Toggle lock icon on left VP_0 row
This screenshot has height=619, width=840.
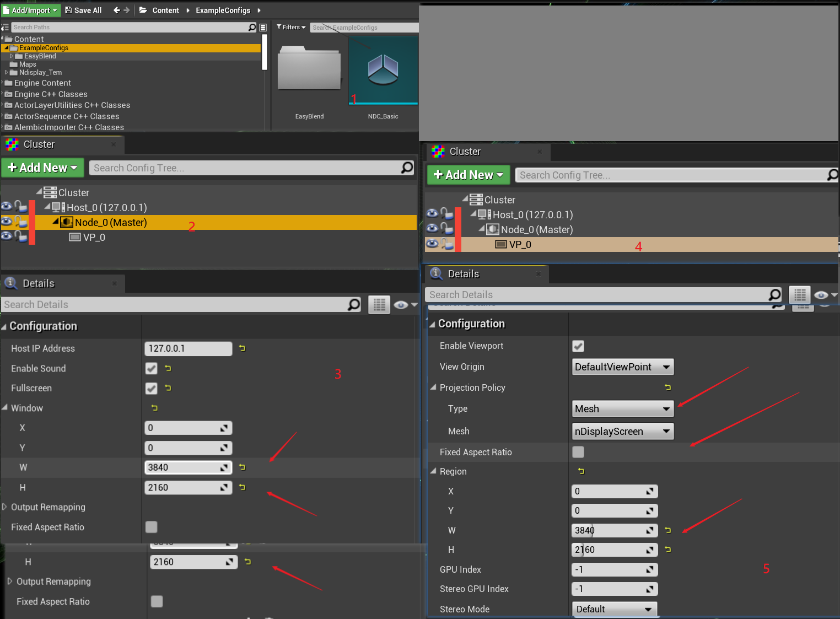pos(20,236)
